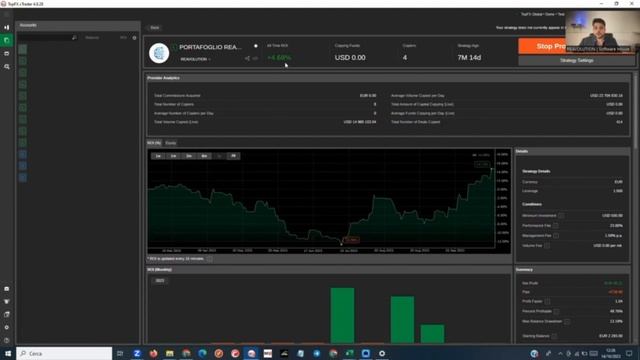
Task: Open the help icon at sidebar bottom
Action: coord(7,340)
